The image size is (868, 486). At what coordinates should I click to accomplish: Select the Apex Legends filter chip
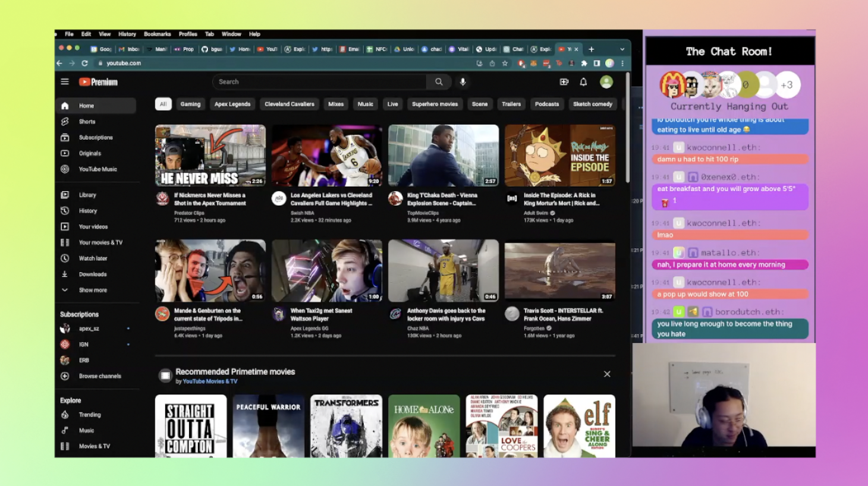[232, 104]
